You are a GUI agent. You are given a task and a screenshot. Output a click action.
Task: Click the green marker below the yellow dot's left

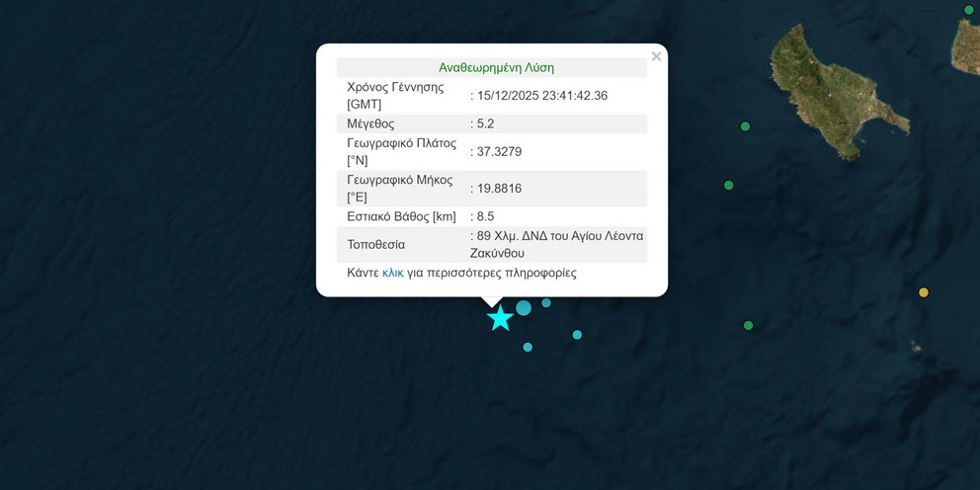pos(749,326)
